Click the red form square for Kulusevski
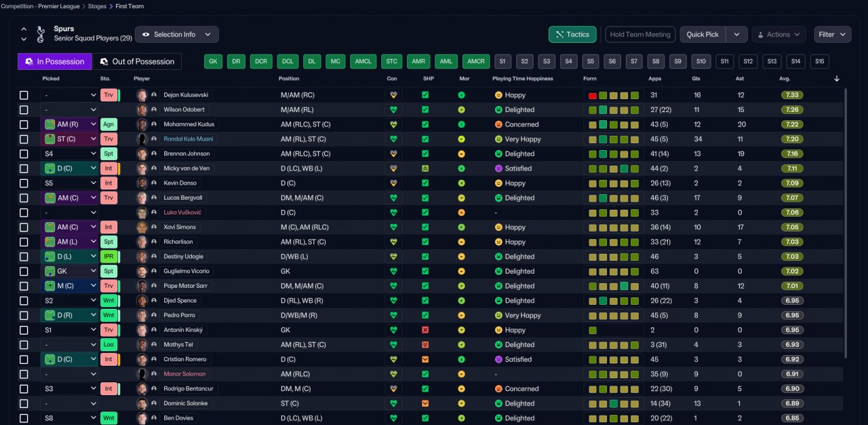 pyautogui.click(x=593, y=96)
